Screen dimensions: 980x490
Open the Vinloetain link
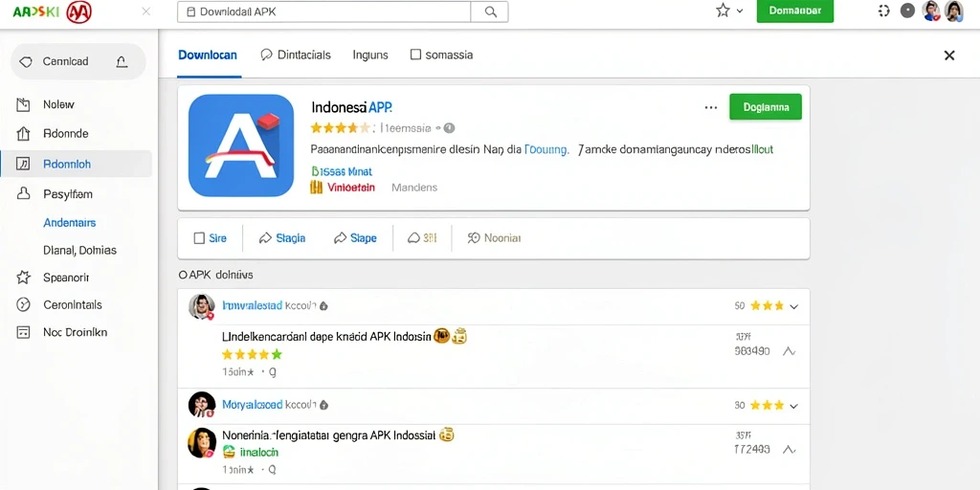pyautogui.click(x=351, y=187)
